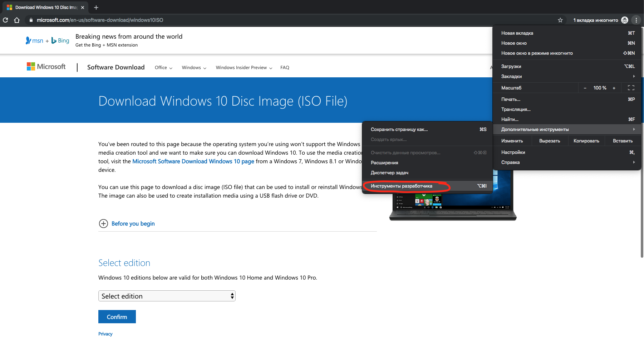Expand the Закладки submenu

click(x=567, y=76)
